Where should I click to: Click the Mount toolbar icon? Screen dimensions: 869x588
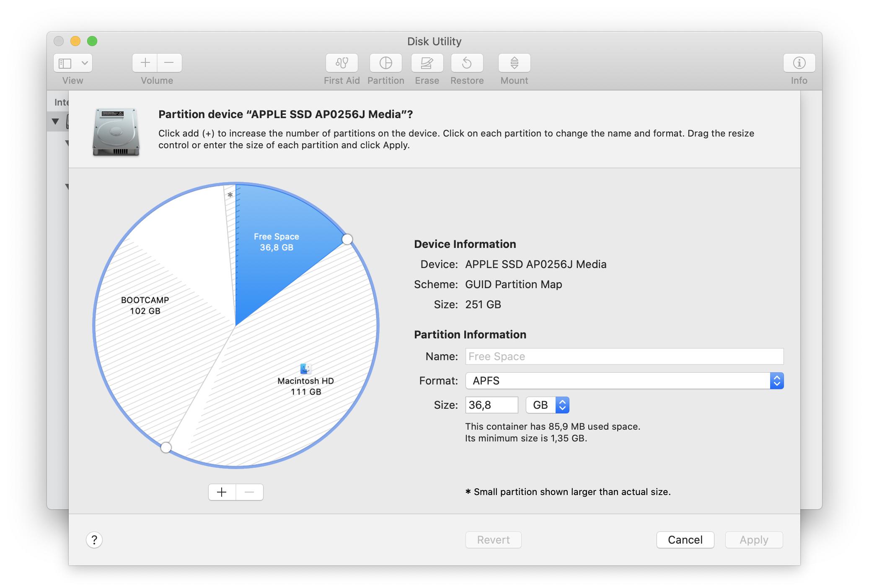514,63
